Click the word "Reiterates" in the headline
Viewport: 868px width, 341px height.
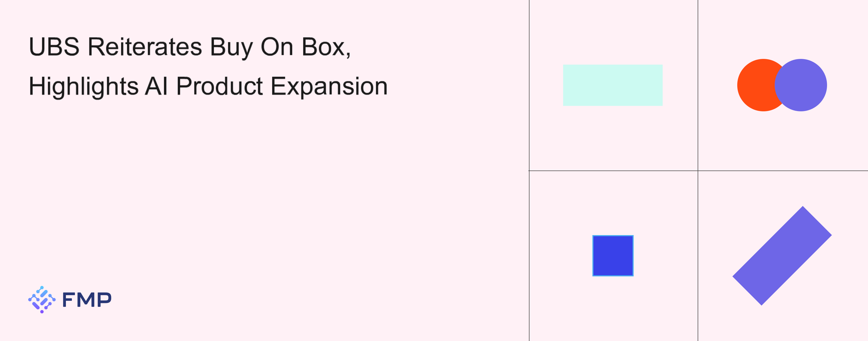pyautogui.click(x=145, y=46)
